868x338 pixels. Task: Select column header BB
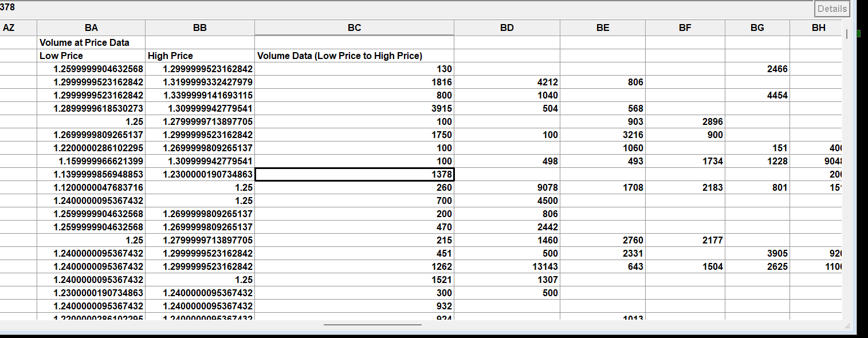coord(200,27)
